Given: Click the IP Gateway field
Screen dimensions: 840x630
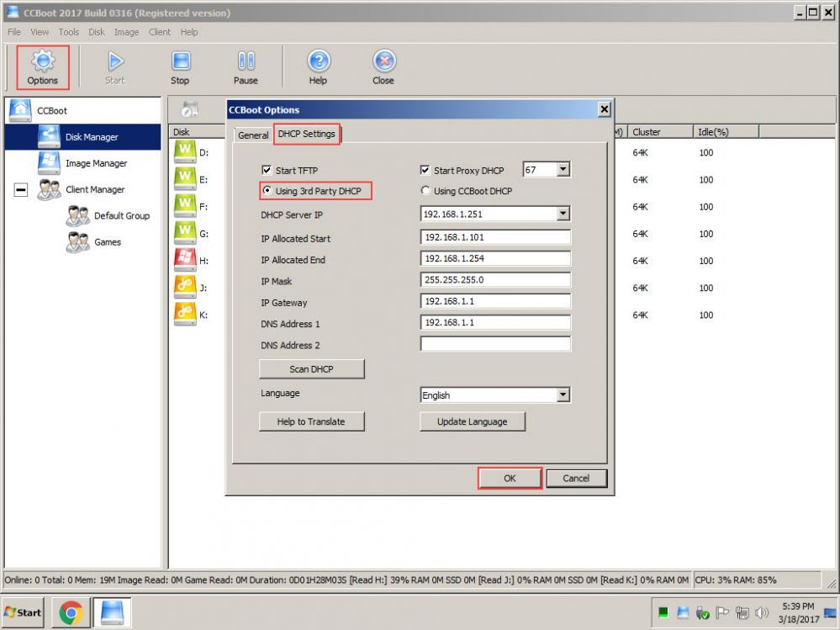Looking at the screenshot, I should click(495, 301).
